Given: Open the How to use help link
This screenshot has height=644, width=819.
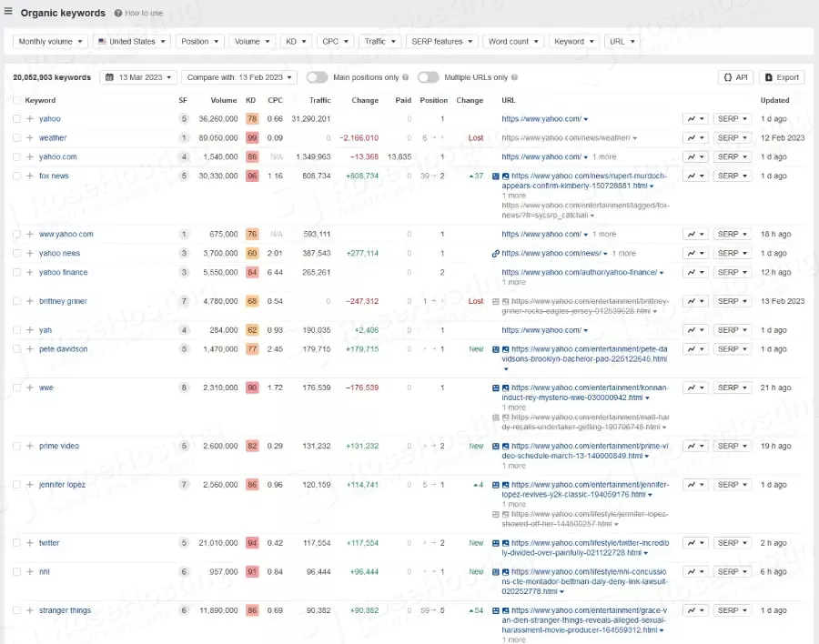Looking at the screenshot, I should coord(139,13).
